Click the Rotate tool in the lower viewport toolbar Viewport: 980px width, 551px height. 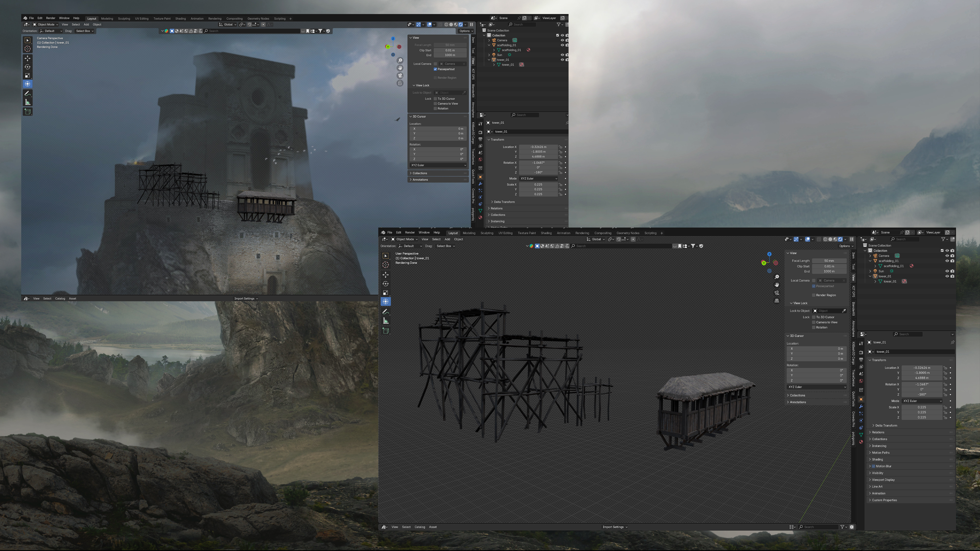386,284
